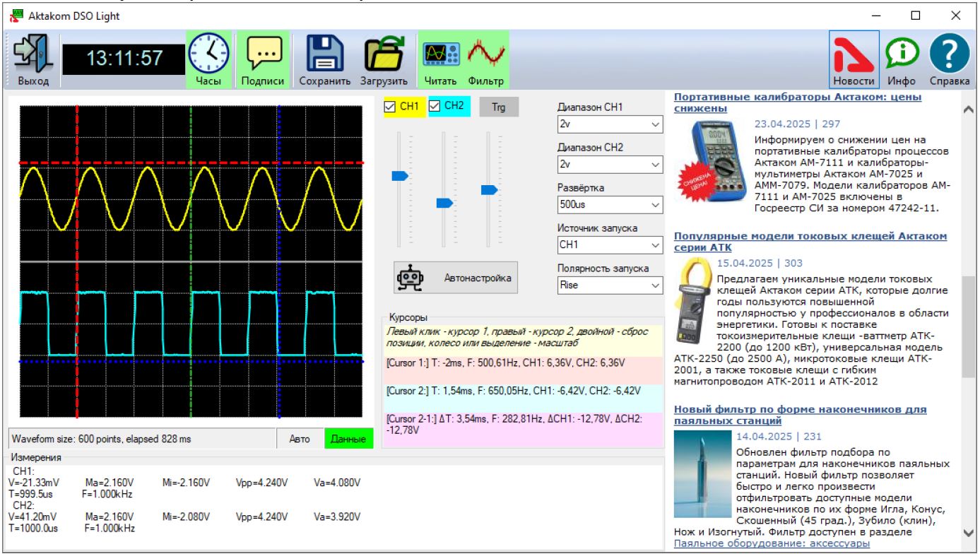Click the CH2 T=1000.0us measurement

pyautogui.click(x=33, y=528)
